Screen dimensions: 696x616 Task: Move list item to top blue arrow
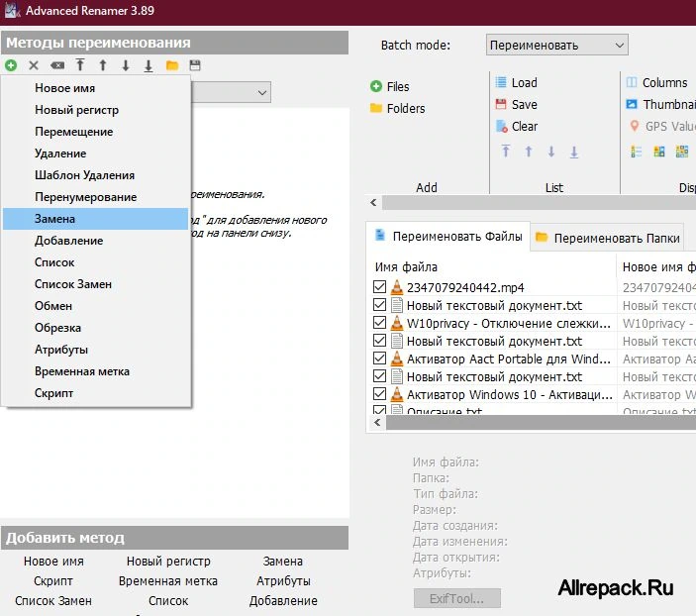click(x=506, y=151)
